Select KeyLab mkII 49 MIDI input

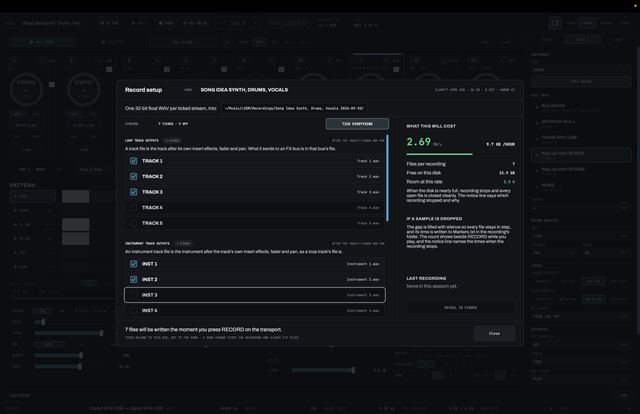(x=581, y=155)
